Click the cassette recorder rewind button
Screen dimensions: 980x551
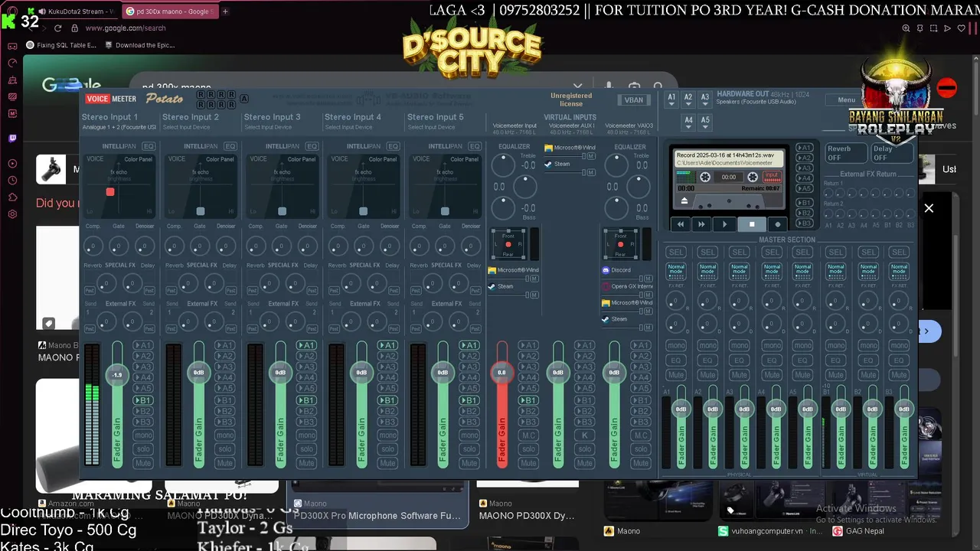tap(680, 224)
